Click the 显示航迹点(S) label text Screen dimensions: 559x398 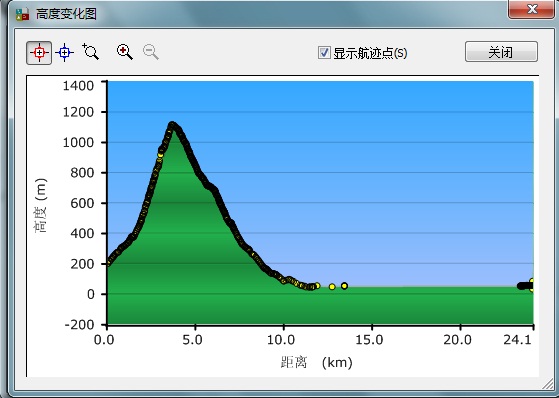pyautogui.click(x=370, y=53)
